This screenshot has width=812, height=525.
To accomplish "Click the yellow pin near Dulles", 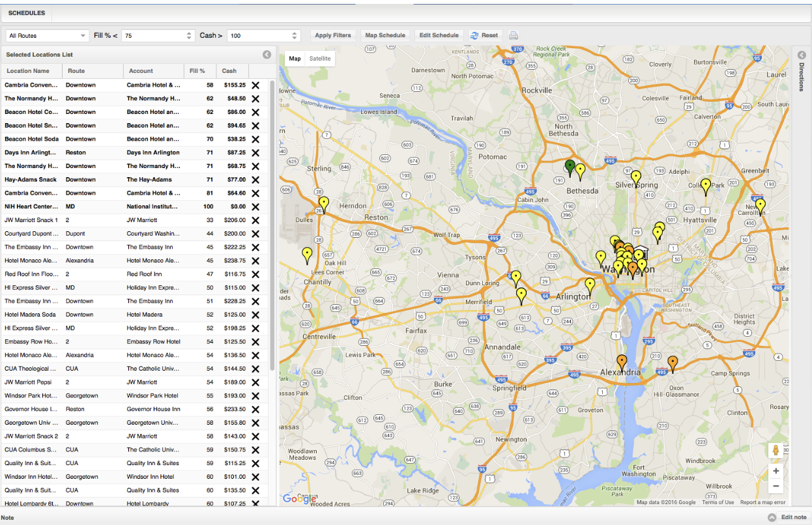I will [x=324, y=205].
